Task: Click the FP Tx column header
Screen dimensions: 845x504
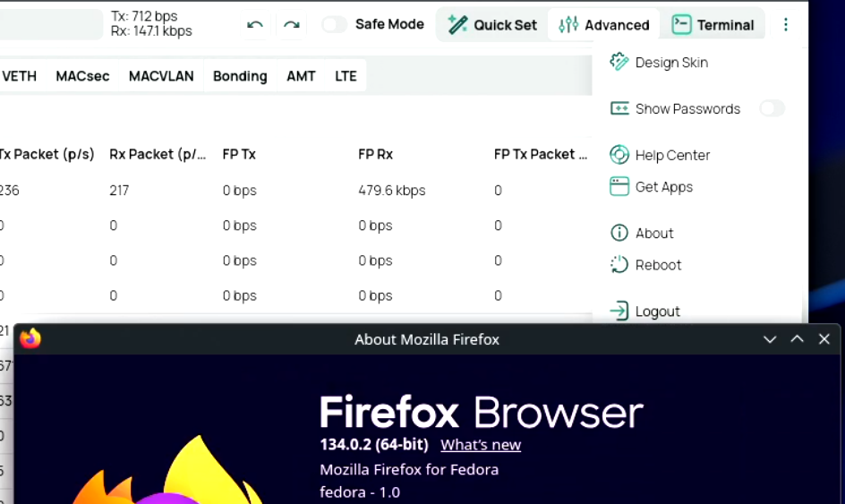Action: click(239, 154)
